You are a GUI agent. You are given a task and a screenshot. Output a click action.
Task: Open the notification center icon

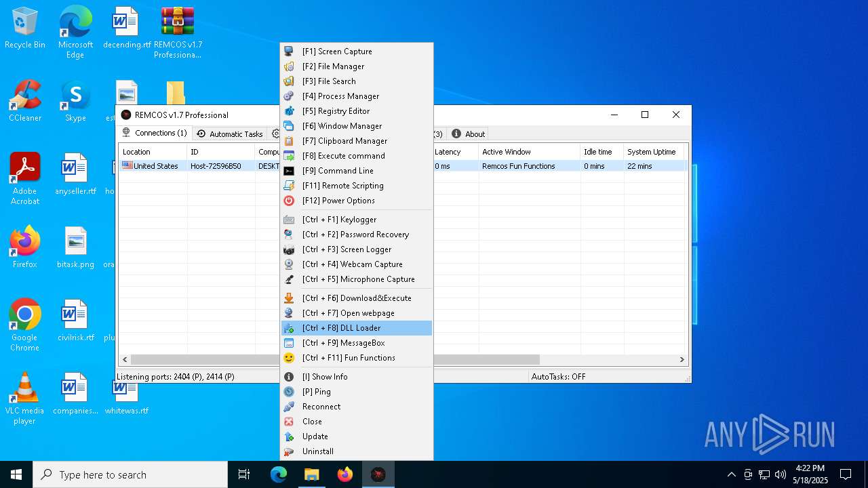point(846,474)
